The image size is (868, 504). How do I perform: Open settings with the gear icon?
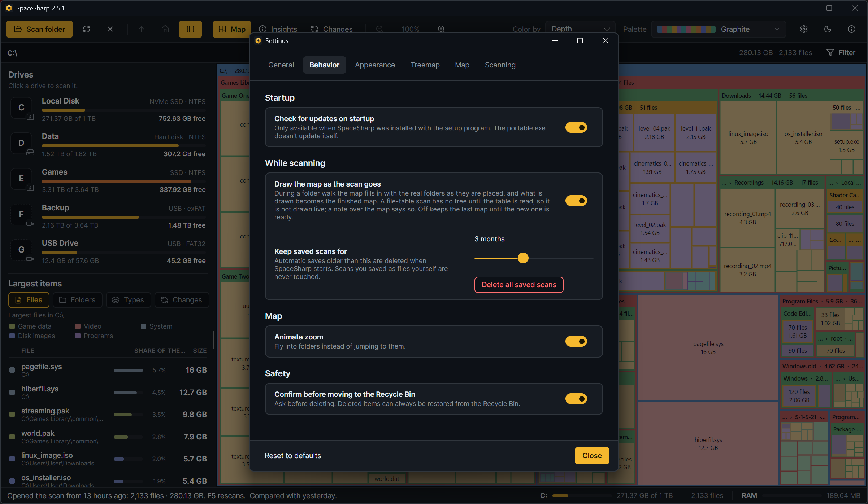[x=804, y=29]
